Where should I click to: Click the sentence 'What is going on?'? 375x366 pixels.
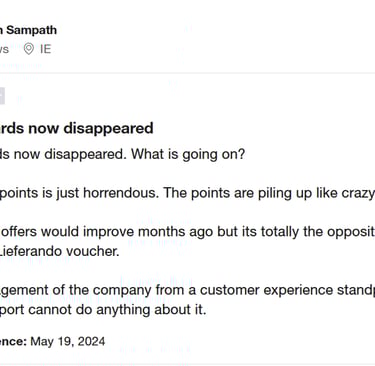pos(188,154)
